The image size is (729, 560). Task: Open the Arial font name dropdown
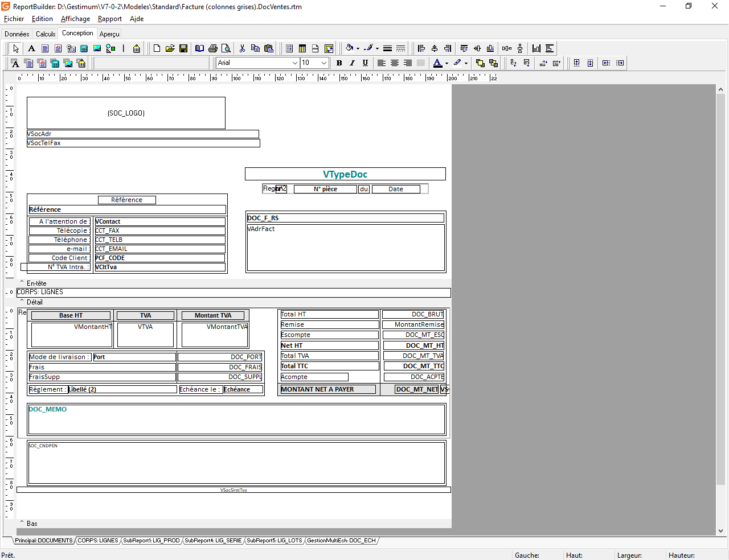click(295, 63)
